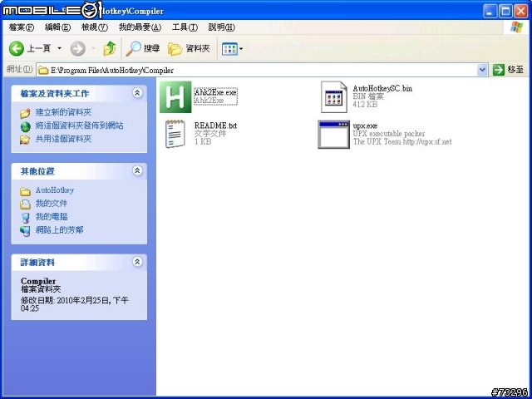Open My Network Places (網路上的芳鄰) link
532x399 pixels.
point(59,230)
